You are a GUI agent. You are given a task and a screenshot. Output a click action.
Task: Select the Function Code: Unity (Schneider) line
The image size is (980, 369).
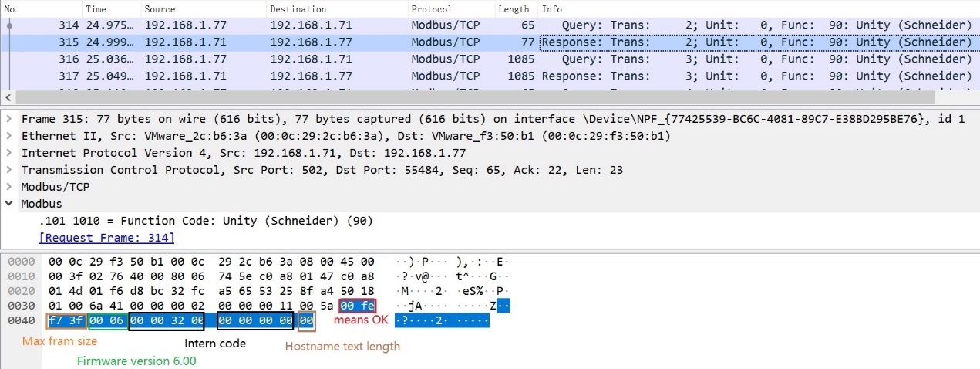[206, 222]
